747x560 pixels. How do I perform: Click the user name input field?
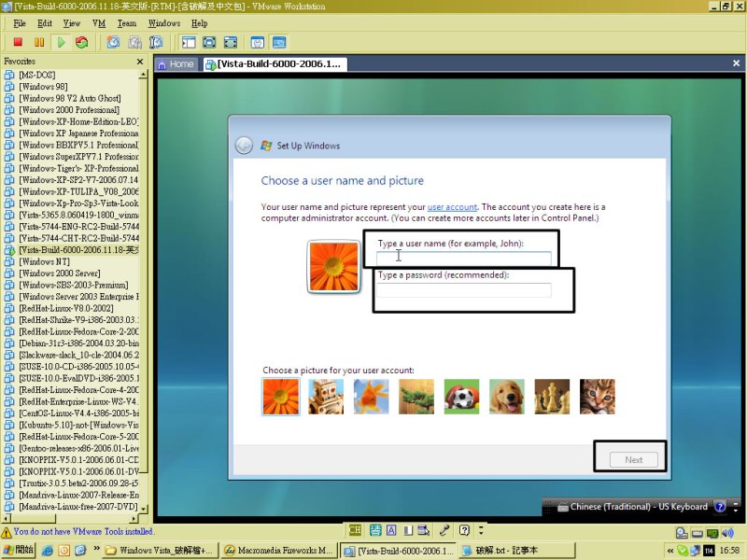(x=463, y=258)
